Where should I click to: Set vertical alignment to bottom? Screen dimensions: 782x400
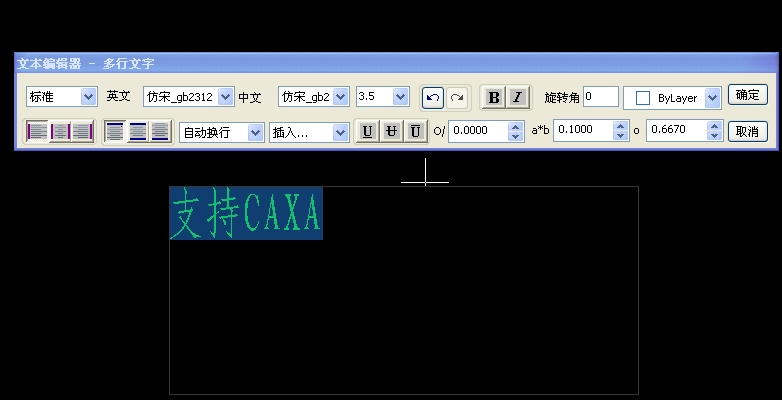click(160, 132)
